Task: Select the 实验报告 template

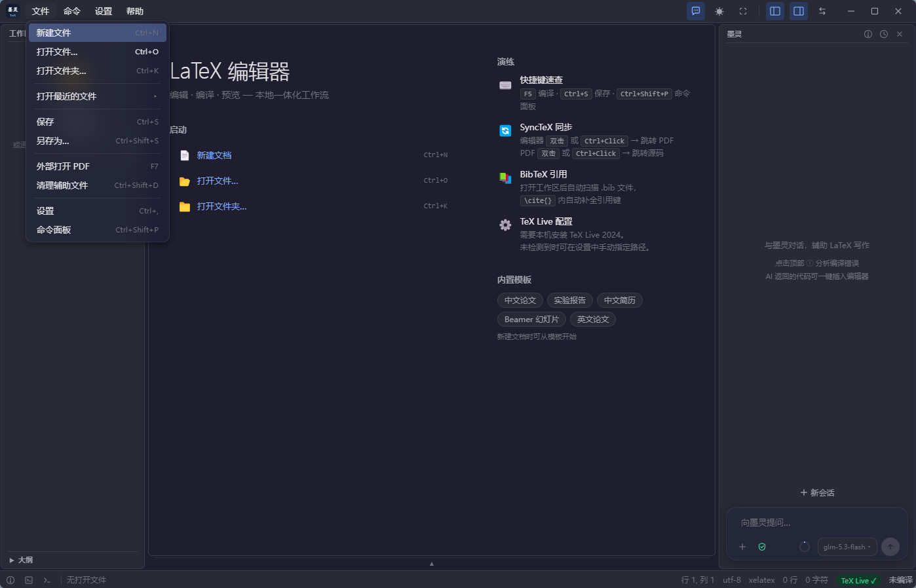Action: (570, 301)
